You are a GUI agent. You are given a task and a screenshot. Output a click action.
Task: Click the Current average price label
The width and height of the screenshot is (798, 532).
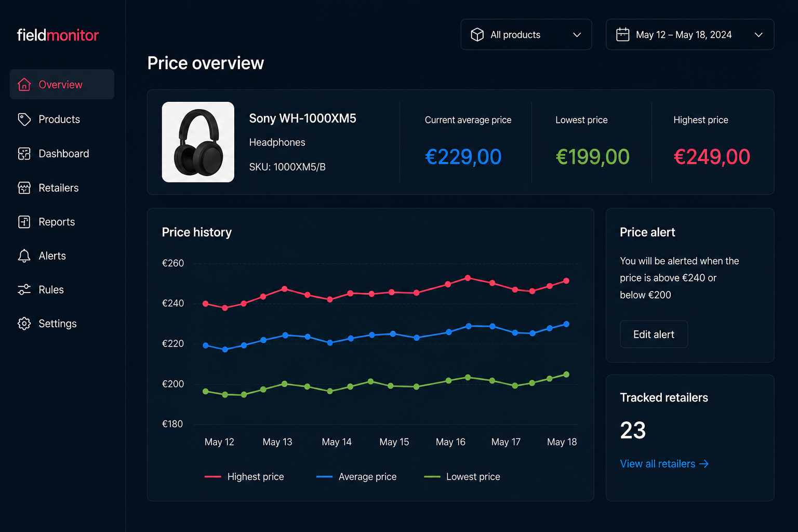tap(468, 120)
